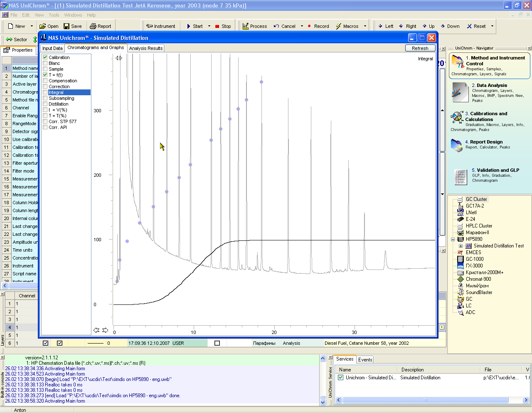Viewport: 532px width, 413px height.
Task: Enable the Sample checkbox
Action: [45, 69]
